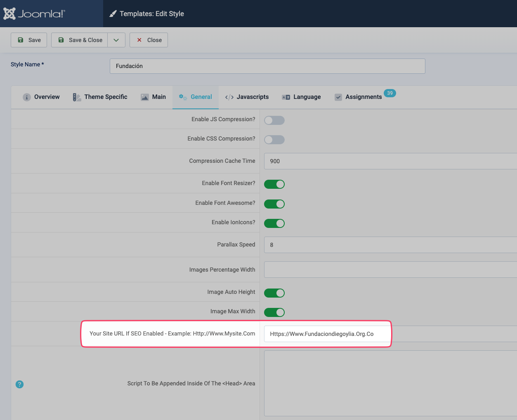Toggle off Image Auto Height
Screen dimensions: 517x420
274,293
